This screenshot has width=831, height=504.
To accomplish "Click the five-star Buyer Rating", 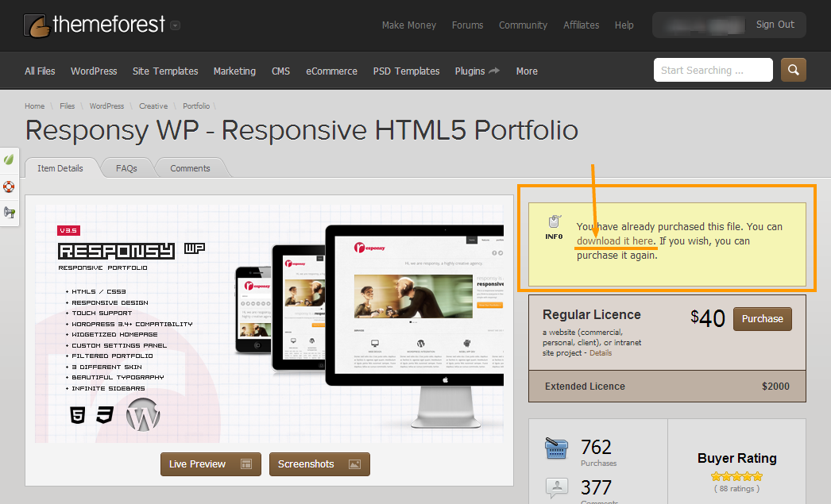I will [736, 476].
